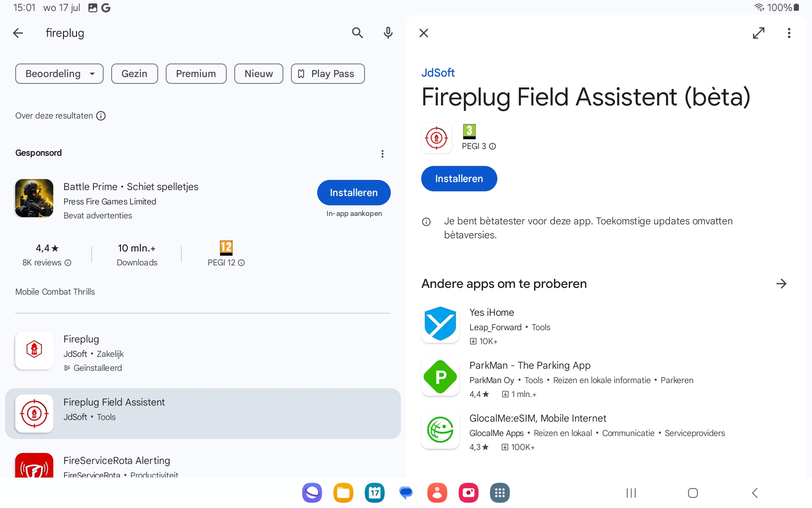The image size is (812, 508).
Task: Open more options in details panel
Action: pos(789,33)
